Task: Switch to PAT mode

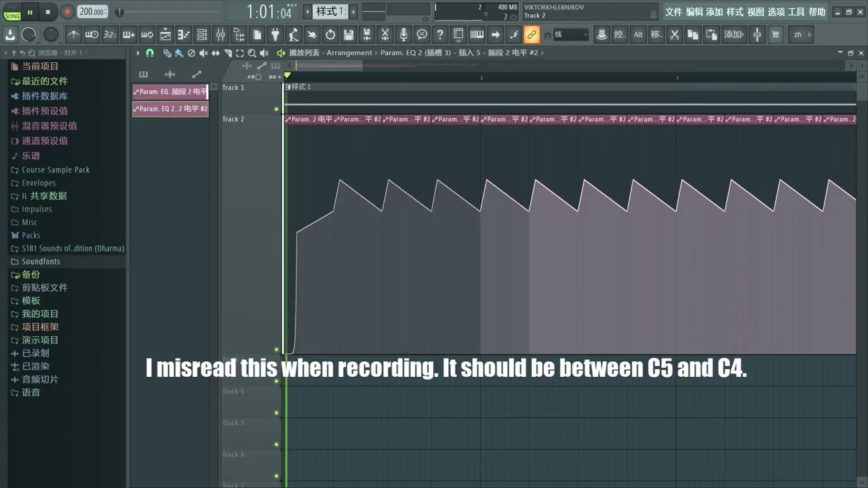Action: tap(12, 7)
